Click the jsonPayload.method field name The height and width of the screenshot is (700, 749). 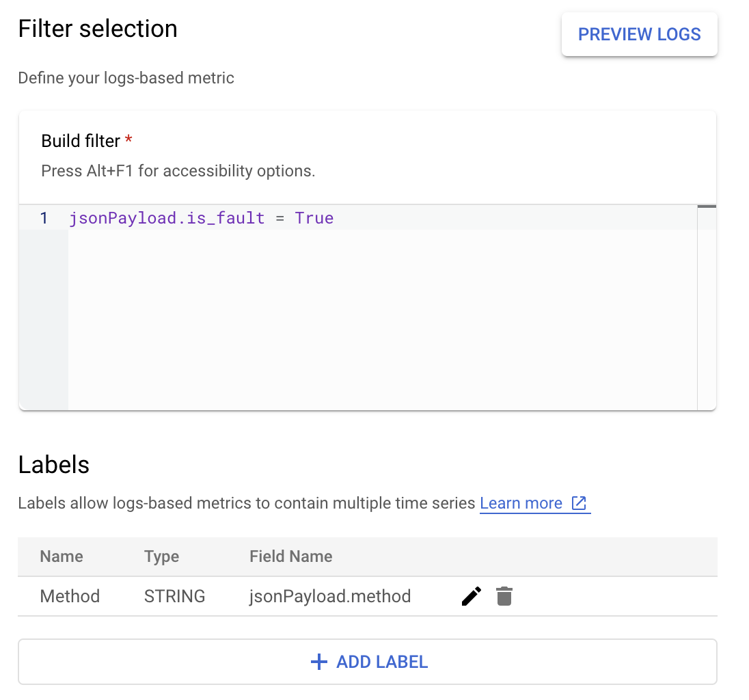[330, 595]
